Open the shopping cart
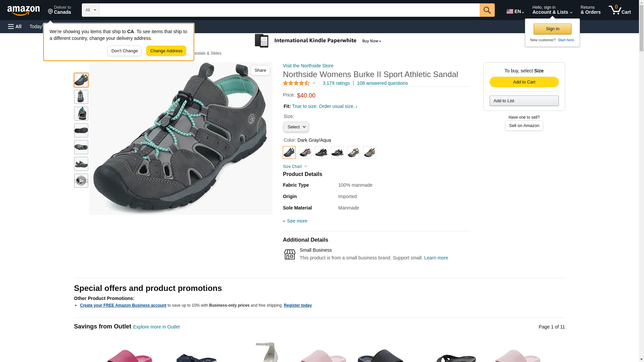 coord(620,10)
